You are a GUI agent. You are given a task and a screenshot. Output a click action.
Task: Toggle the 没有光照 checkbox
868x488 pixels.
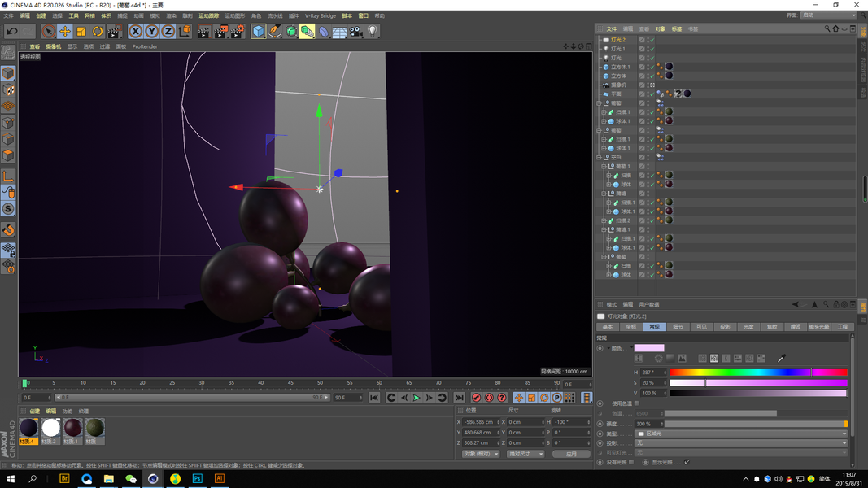(x=632, y=462)
